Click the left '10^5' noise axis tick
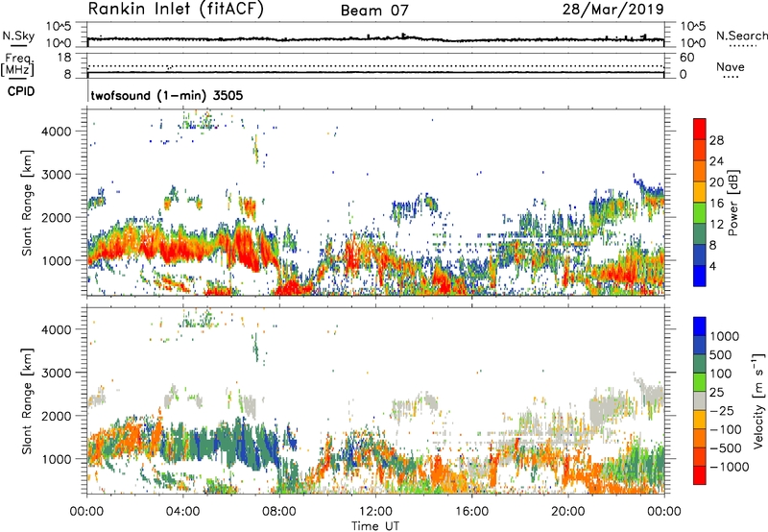The image size is (768, 532). pos(59,27)
